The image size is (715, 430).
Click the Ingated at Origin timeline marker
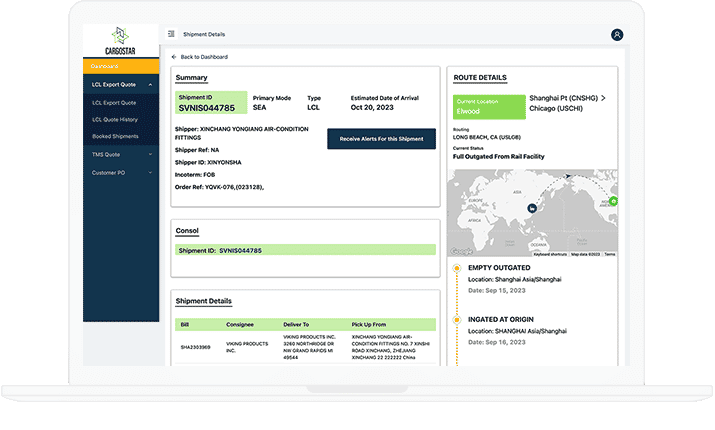(458, 320)
